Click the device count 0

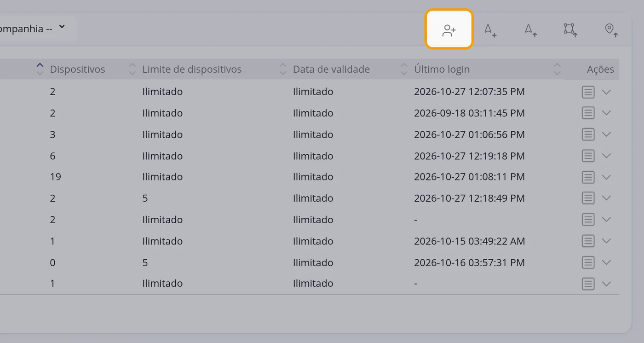[x=52, y=263]
